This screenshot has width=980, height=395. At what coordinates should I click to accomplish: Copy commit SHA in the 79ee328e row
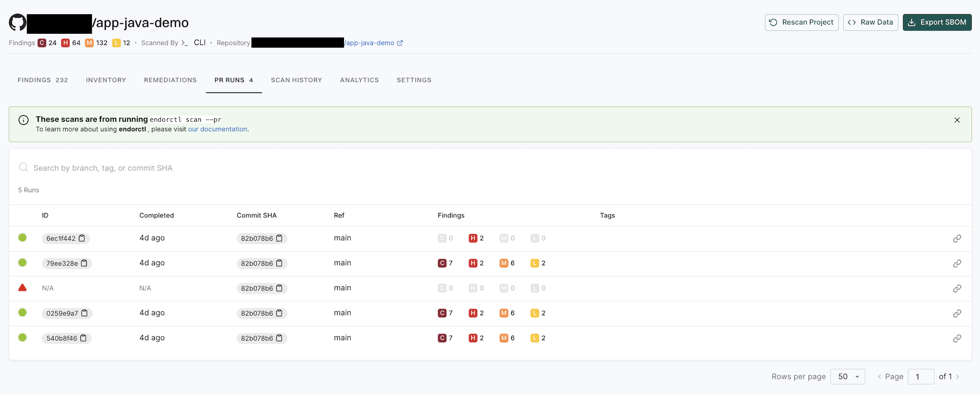(279, 263)
